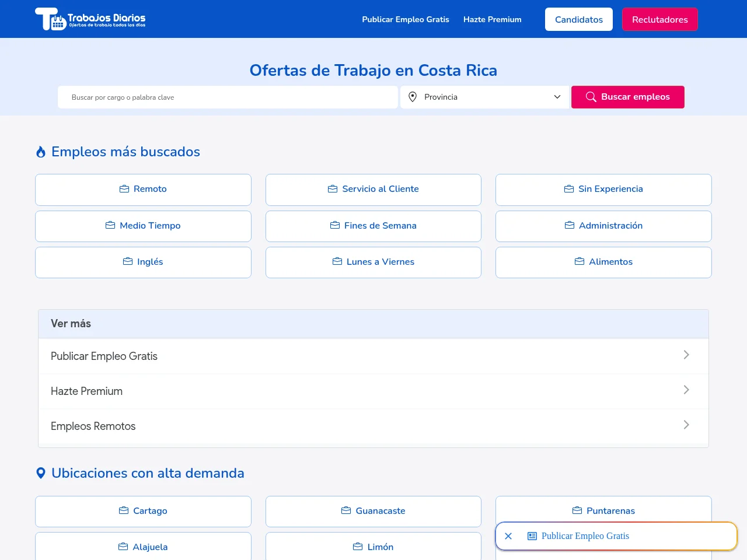Click briefcase icon beside Administración

pyautogui.click(x=570, y=225)
